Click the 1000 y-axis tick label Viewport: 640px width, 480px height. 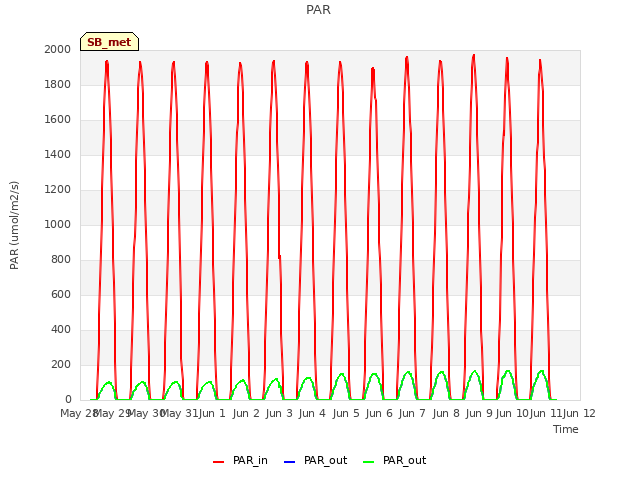point(58,224)
